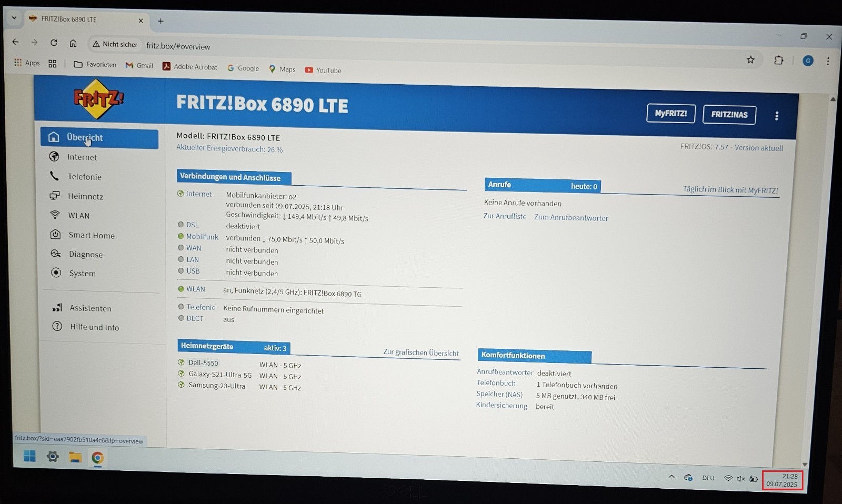The width and height of the screenshot is (842, 504).
Task: Open the WLAN menu in sidebar
Action: click(78, 216)
